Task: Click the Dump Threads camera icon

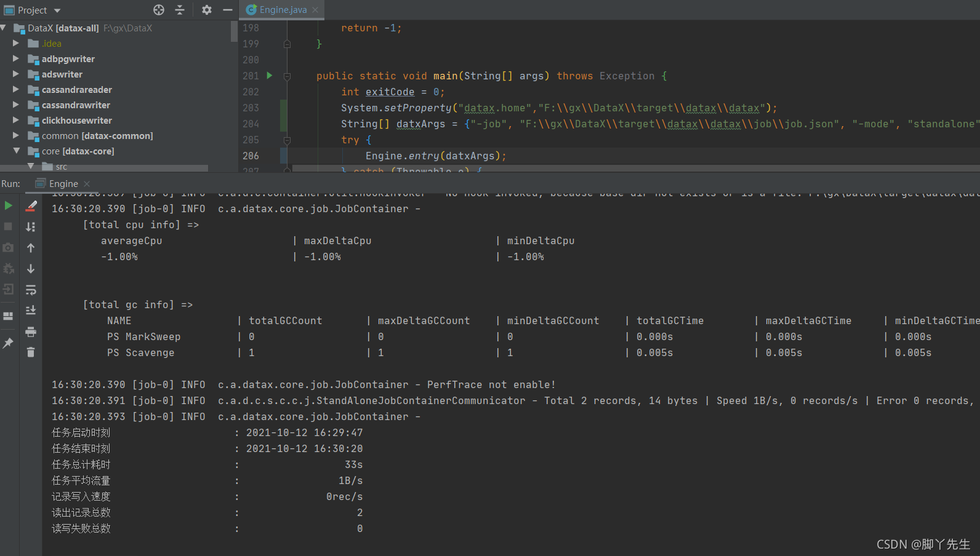Action: click(9, 247)
